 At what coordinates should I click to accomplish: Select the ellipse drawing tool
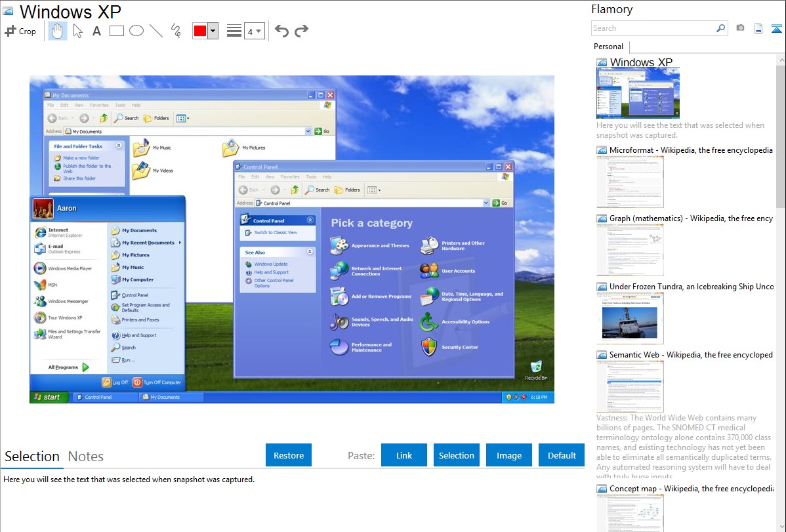tap(136, 31)
